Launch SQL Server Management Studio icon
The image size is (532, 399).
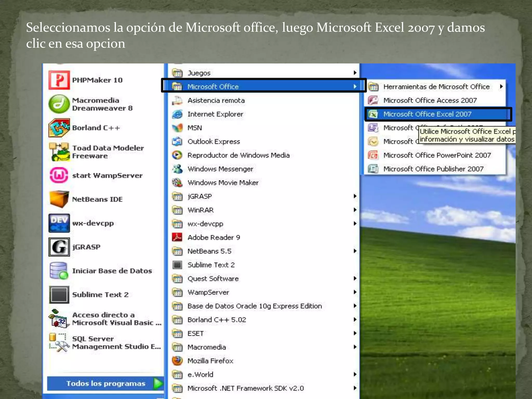[x=59, y=342]
